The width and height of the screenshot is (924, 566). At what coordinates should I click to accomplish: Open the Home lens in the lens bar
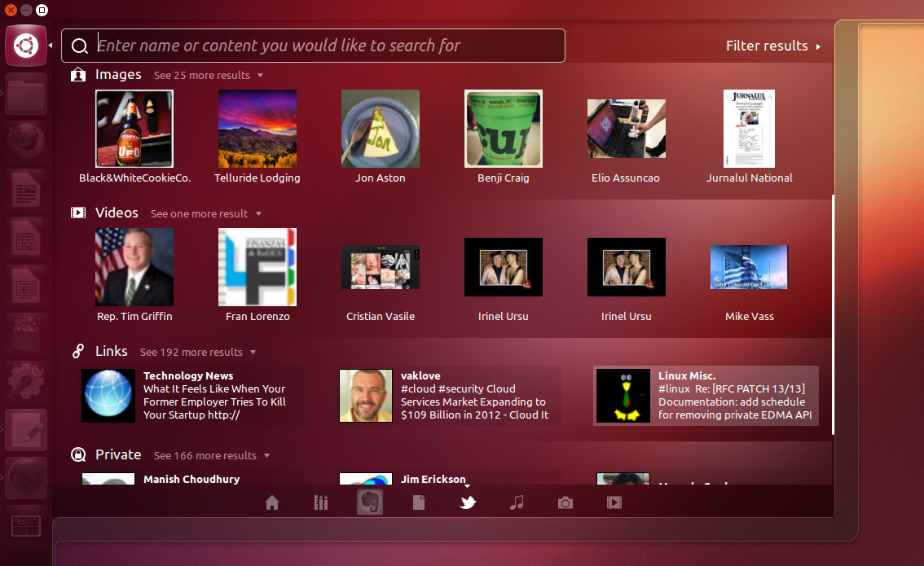(271, 502)
